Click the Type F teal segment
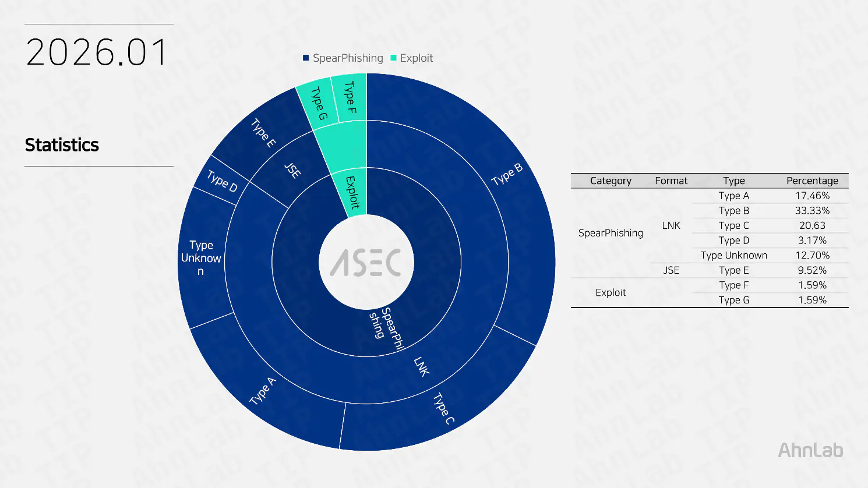Screen dimensions: 868x488 point(350,97)
